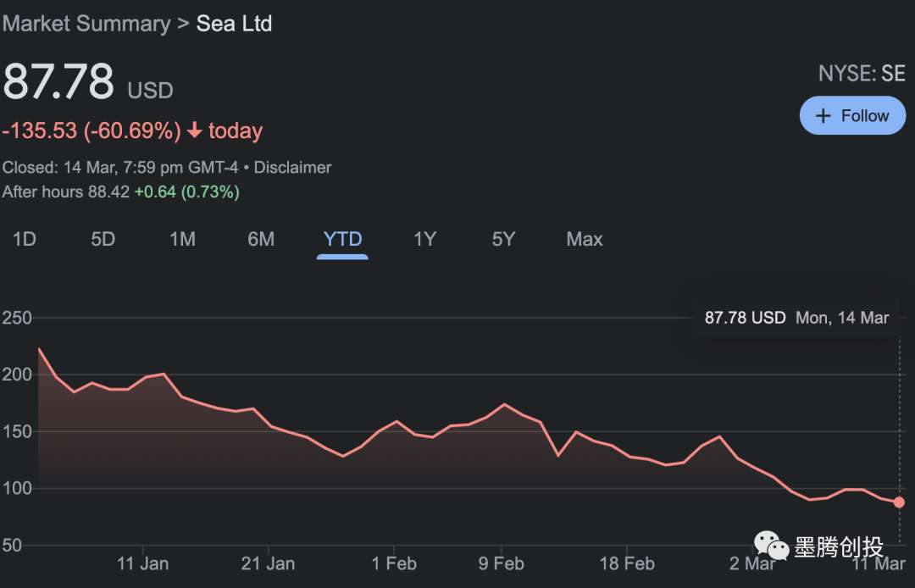Image resolution: width=915 pixels, height=588 pixels.
Task: Show the Max range chart
Action: coord(584,239)
